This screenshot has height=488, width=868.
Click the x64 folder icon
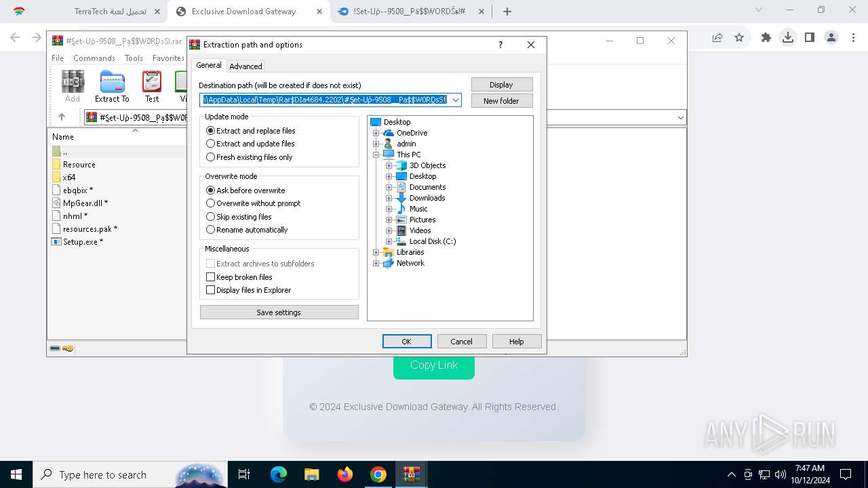tap(57, 178)
